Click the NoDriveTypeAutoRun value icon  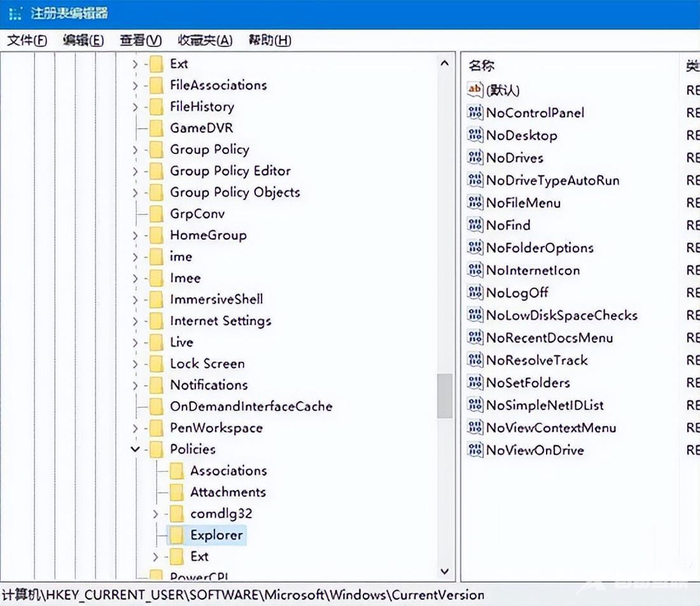475,180
